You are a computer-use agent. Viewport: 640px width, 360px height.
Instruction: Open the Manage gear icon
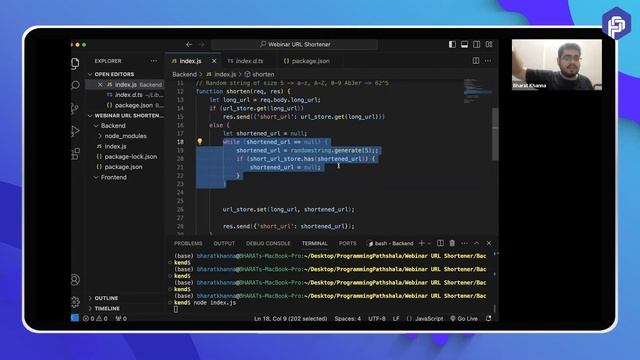(x=75, y=302)
